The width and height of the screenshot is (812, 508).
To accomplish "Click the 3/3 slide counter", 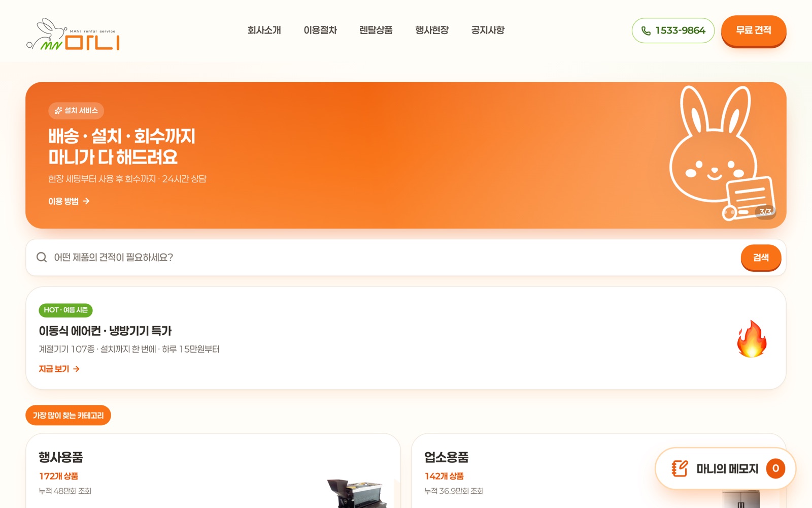I will pyautogui.click(x=765, y=212).
